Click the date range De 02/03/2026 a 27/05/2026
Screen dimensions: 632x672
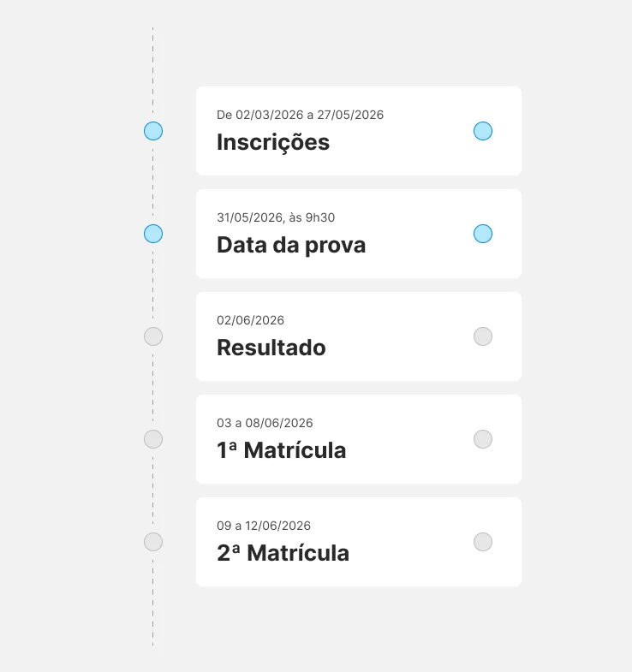pos(300,115)
